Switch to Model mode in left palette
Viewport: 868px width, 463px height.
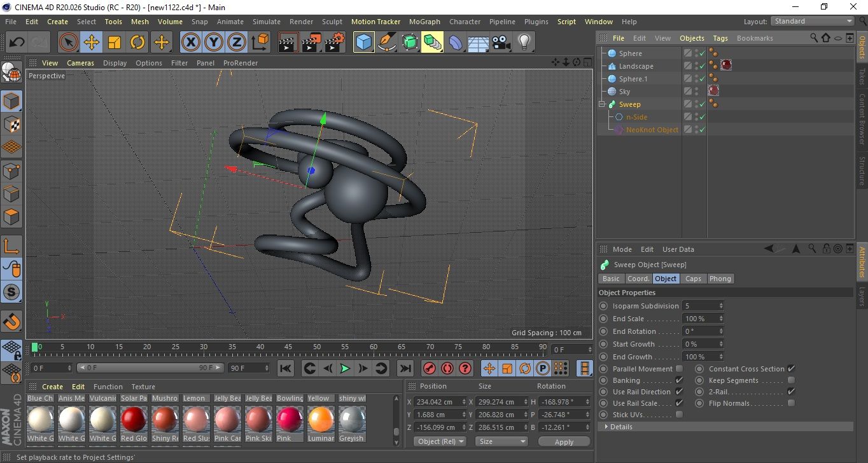point(11,101)
